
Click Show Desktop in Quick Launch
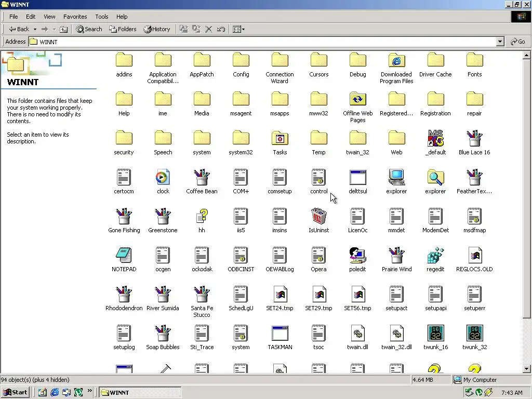pyautogui.click(x=42, y=392)
